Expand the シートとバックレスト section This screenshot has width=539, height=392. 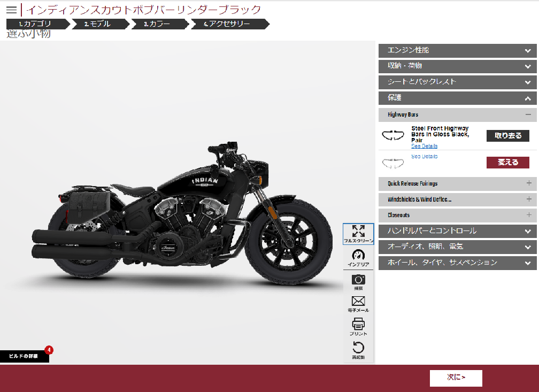(458, 82)
